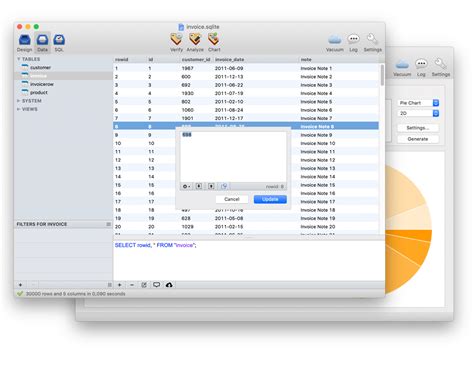
Task: Click inside the cell editor text area
Action: point(233,156)
